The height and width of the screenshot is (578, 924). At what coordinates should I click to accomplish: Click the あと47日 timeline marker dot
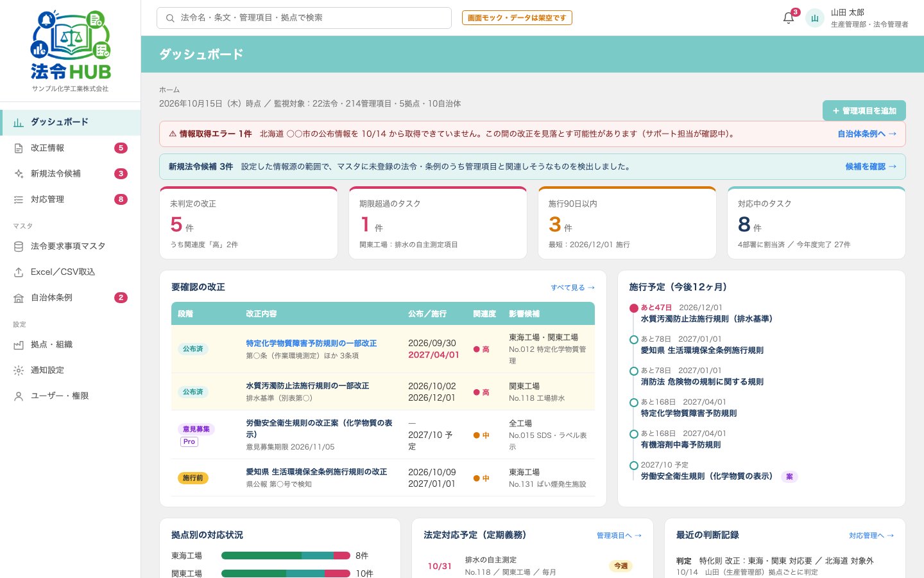tap(634, 308)
